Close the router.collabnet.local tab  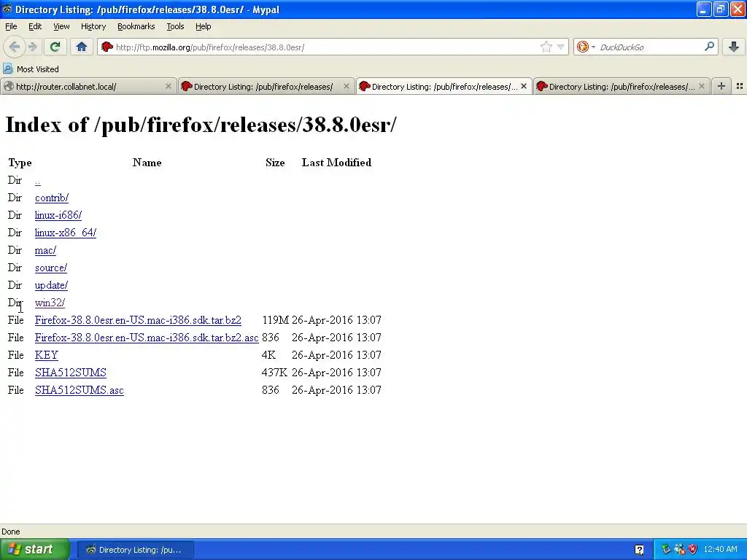(x=169, y=86)
